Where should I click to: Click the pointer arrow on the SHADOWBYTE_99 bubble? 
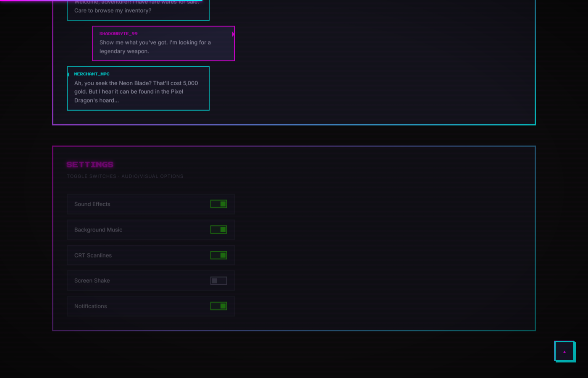[x=233, y=34]
